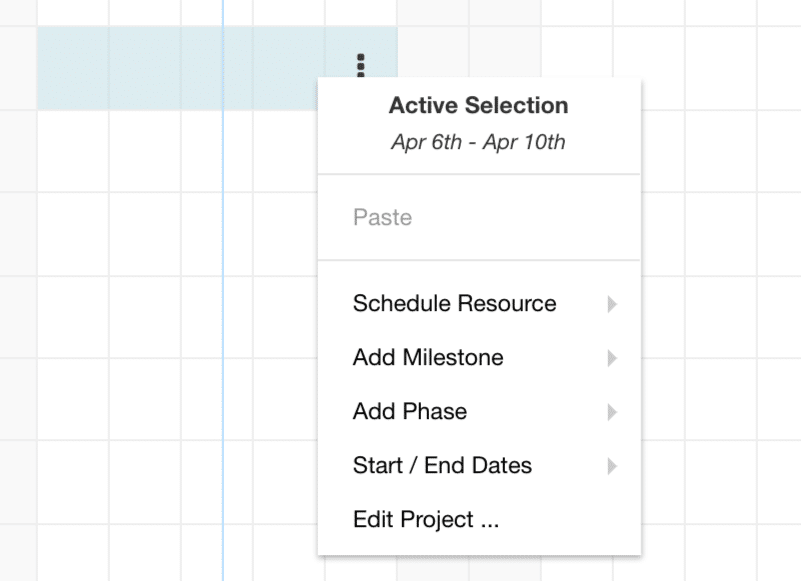
Task: Click Schedule Resource in the context menu
Action: pyautogui.click(x=454, y=304)
